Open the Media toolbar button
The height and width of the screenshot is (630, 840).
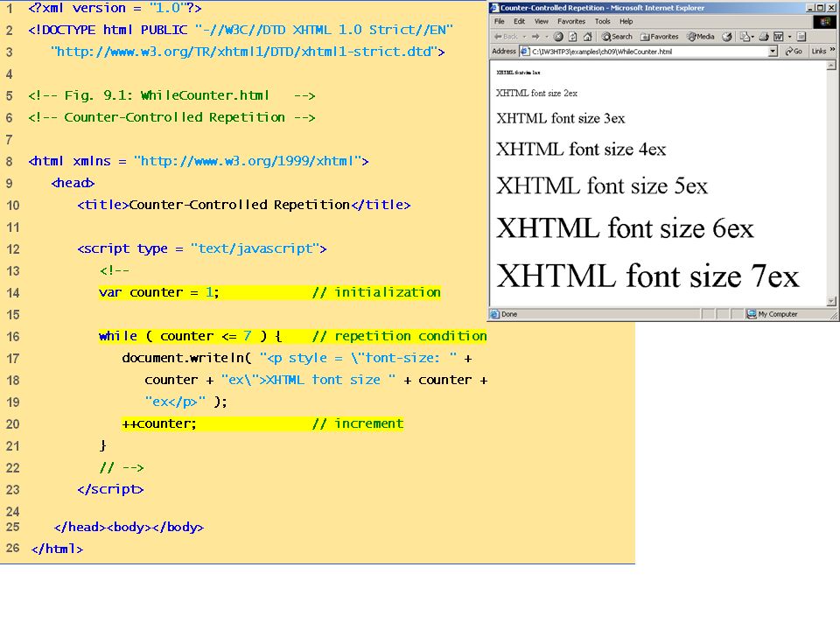pyautogui.click(x=701, y=37)
